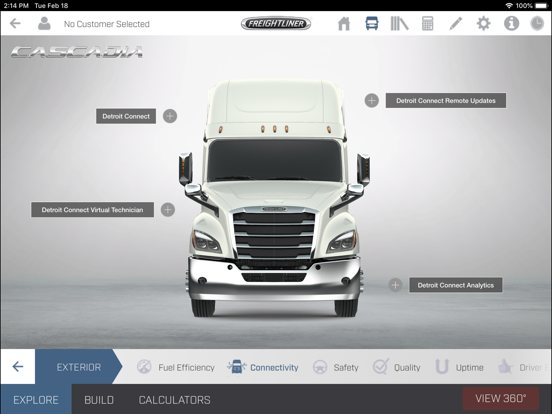Screen dimensions: 552x414
Task: Expand plus beside Detroit Connect Analytics
Action: 395,285
